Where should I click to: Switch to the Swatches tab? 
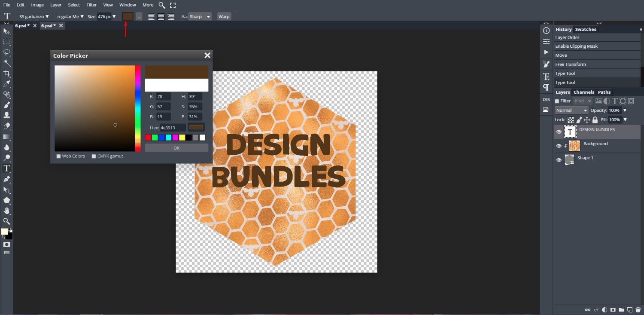tap(586, 30)
